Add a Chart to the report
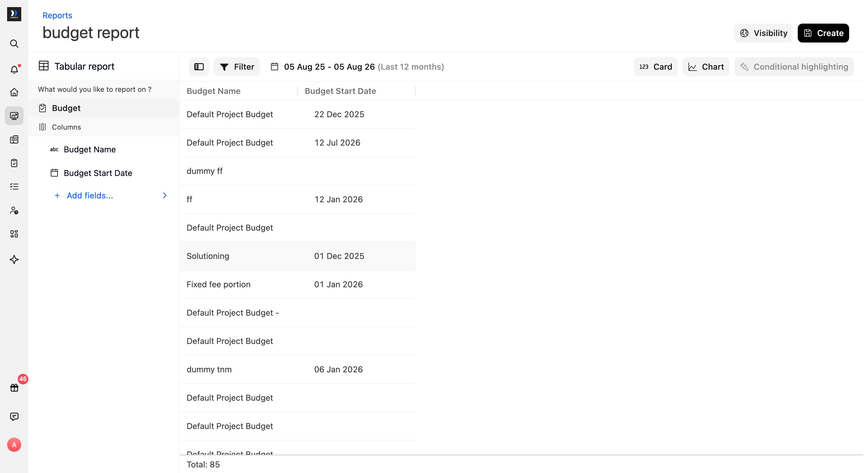Image resolution: width=868 pixels, height=473 pixels. click(706, 67)
